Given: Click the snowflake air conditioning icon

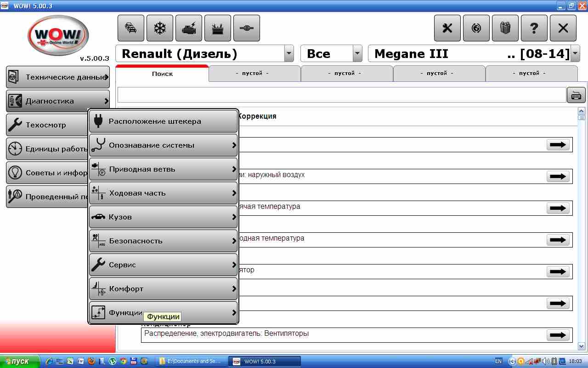Looking at the screenshot, I should coord(160,29).
